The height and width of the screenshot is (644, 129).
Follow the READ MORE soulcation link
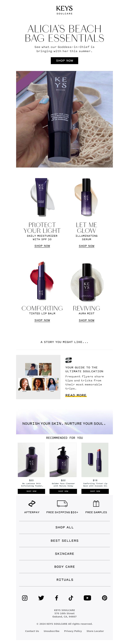(76, 395)
